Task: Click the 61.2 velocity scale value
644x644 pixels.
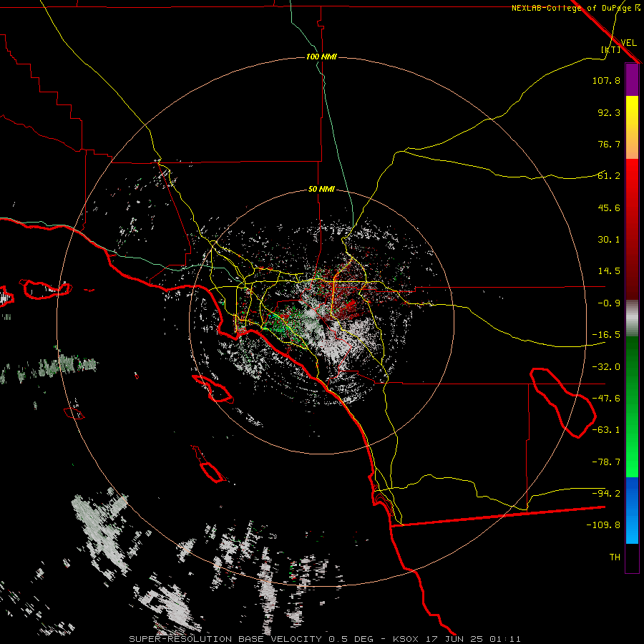Action: point(609,176)
